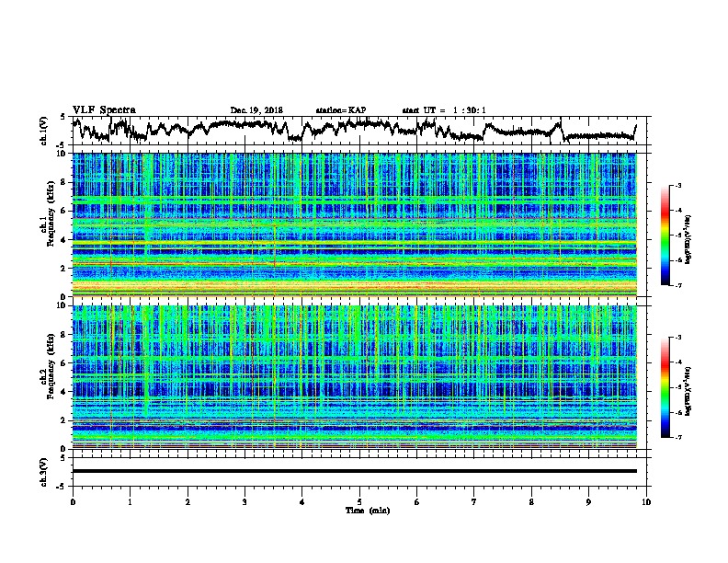The width and height of the screenshot is (728, 563).
Task: Click time axis tick label '3'
Action: tap(245, 502)
